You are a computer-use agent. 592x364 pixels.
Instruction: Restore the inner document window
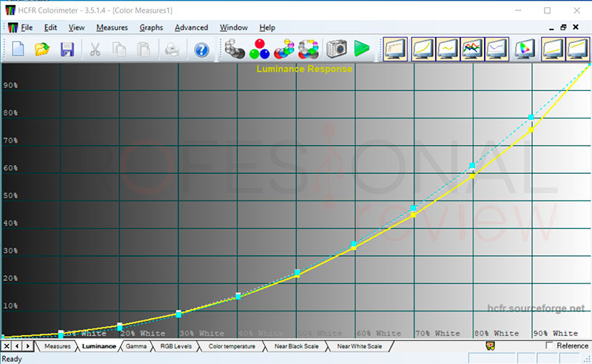[563, 27]
